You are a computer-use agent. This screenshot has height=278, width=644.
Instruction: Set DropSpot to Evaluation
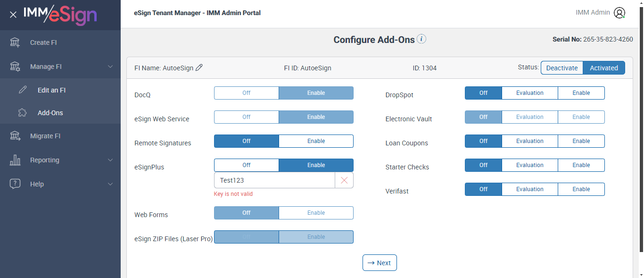529,93
